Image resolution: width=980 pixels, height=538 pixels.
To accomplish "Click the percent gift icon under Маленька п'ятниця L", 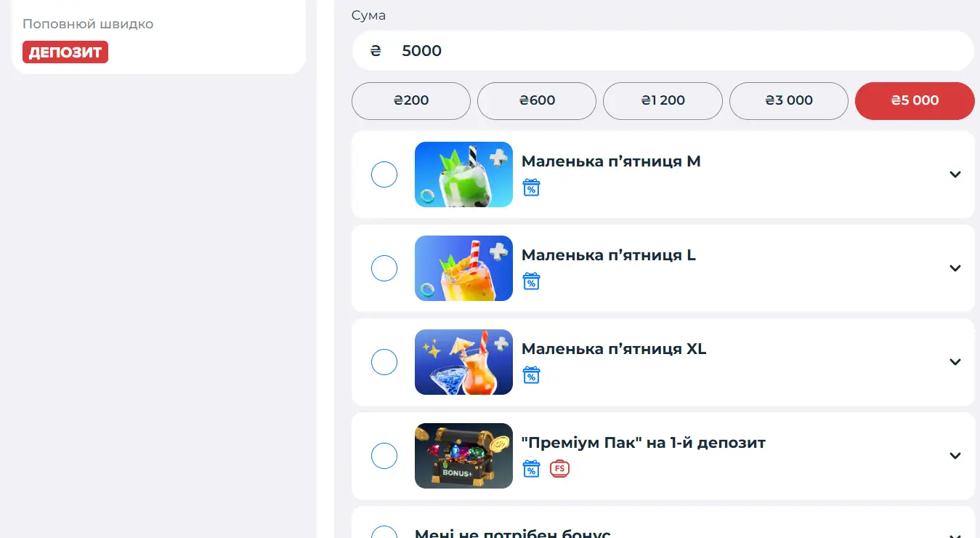I will tap(531, 281).
